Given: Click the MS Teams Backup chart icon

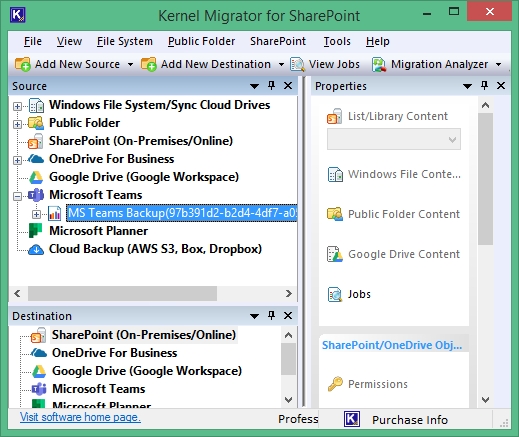Looking at the screenshot, I should 55,213.
